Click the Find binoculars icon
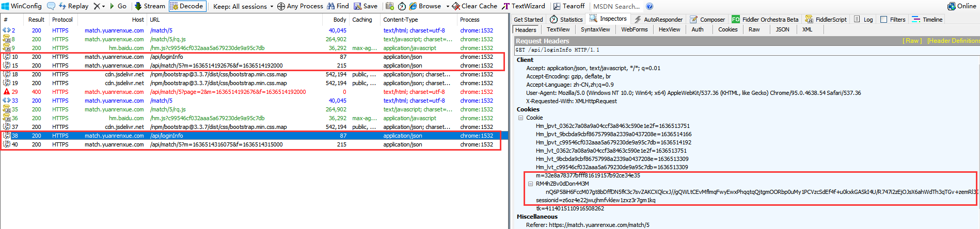This screenshot has width=980, height=229. pos(330,6)
